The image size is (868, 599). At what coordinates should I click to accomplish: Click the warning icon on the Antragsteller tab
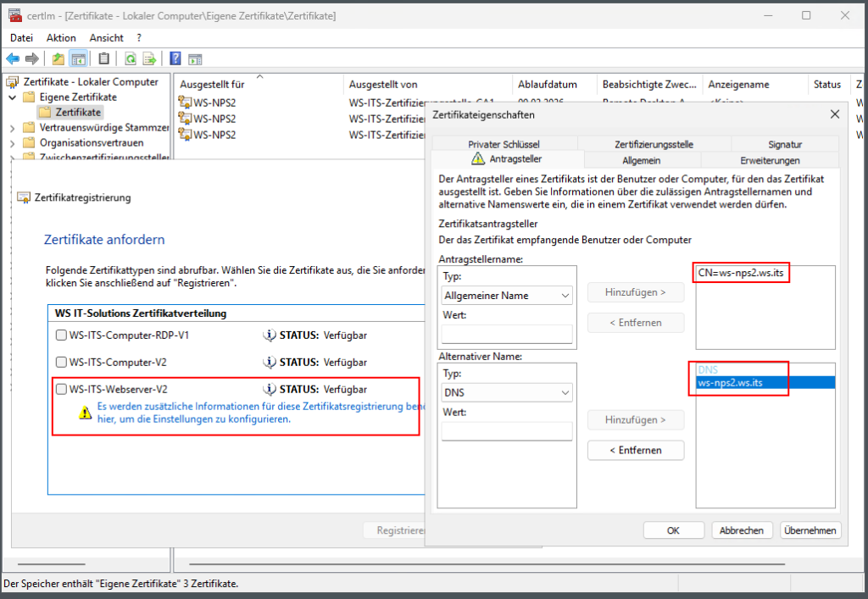pyautogui.click(x=478, y=158)
